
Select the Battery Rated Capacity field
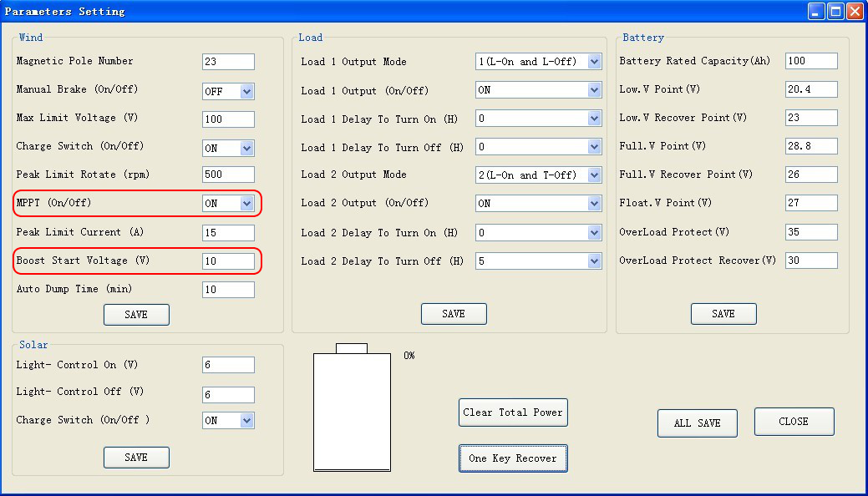click(811, 61)
